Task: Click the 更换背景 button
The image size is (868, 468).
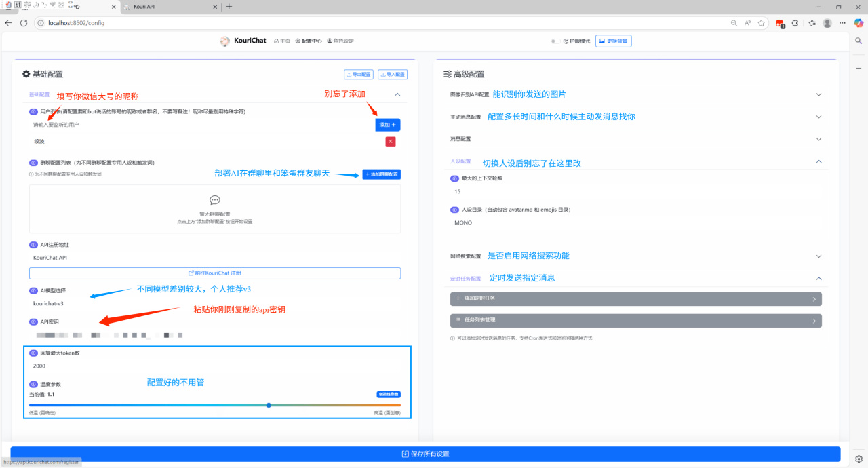Action: click(x=614, y=41)
